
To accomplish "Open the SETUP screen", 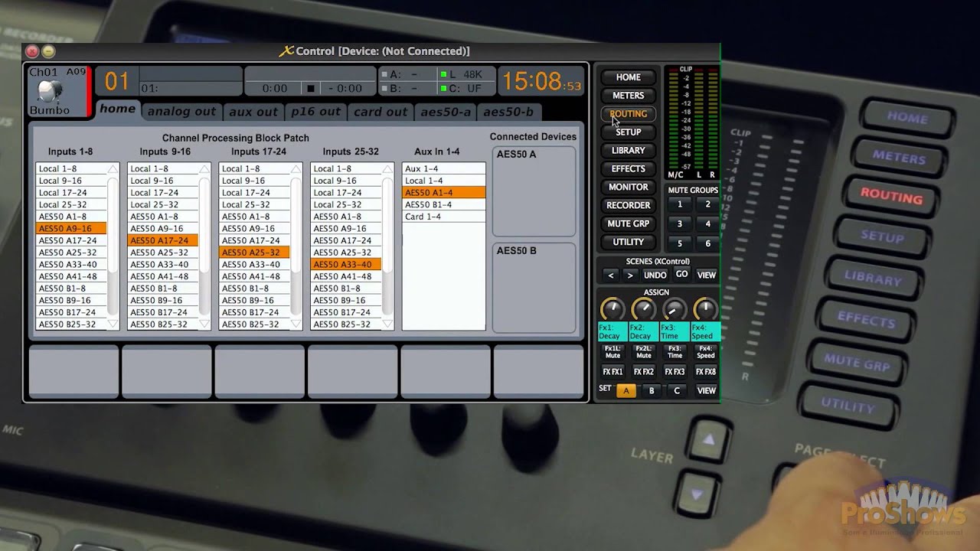I will pyautogui.click(x=629, y=132).
